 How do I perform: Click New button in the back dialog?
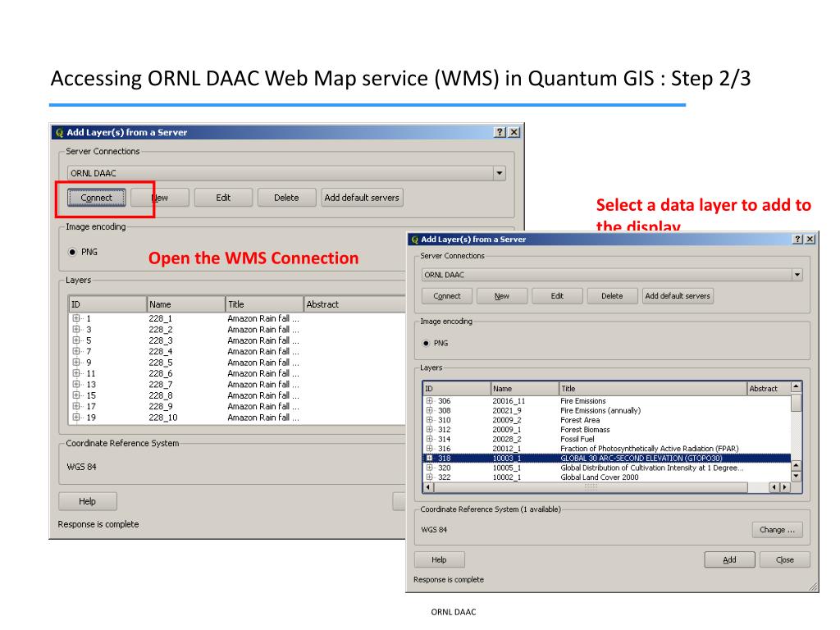tap(160, 198)
